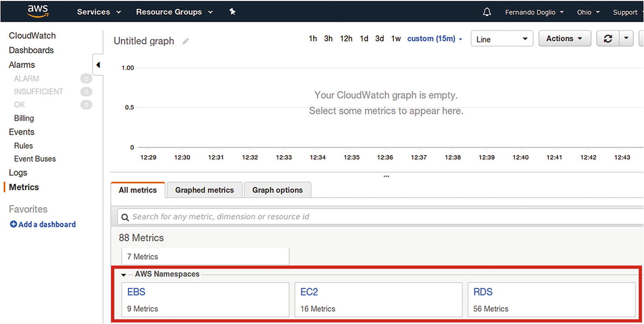Open the Actions button menu
This screenshot has width=644, height=324.
click(x=564, y=39)
